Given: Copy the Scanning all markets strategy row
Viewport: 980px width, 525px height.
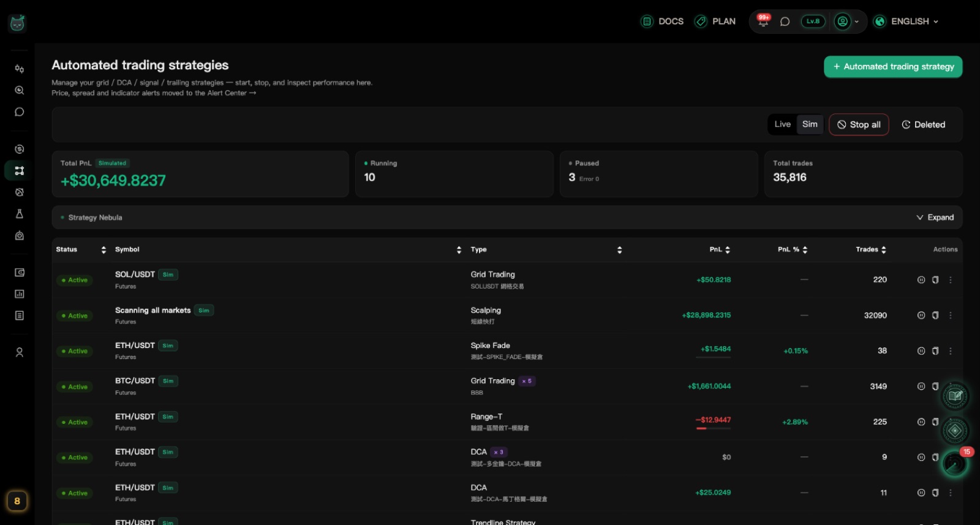Looking at the screenshot, I should click(x=935, y=315).
